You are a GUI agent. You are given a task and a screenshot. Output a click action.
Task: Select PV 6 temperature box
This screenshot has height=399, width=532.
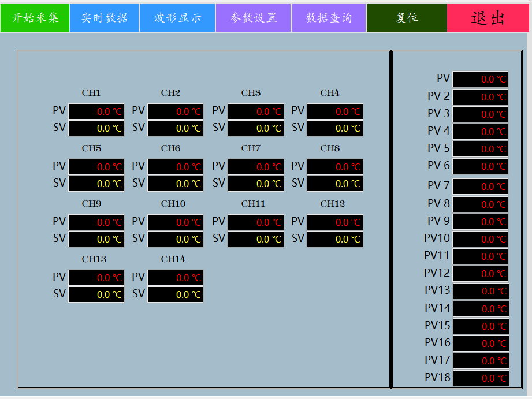pos(481,166)
